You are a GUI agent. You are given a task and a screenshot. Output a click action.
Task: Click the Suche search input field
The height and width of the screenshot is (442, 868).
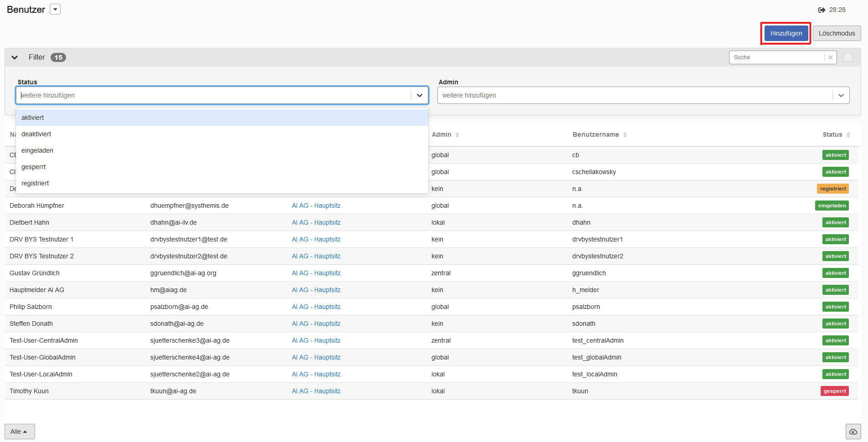[x=776, y=57]
